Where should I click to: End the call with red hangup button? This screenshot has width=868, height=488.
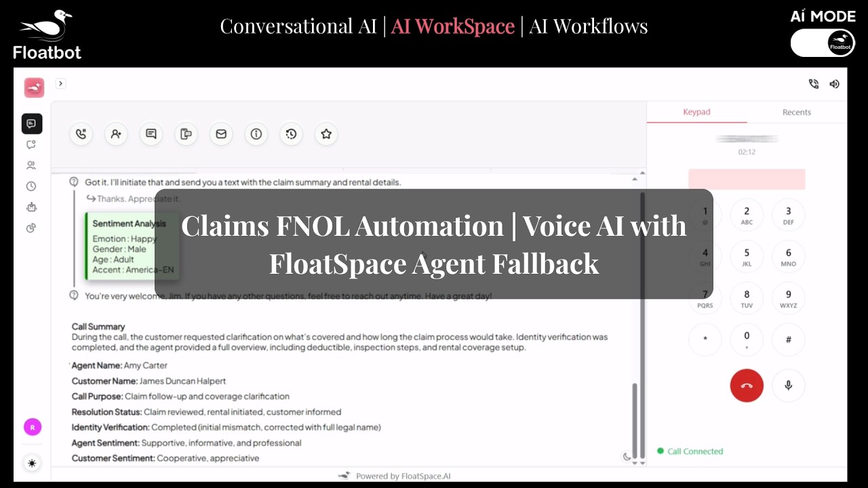click(747, 386)
